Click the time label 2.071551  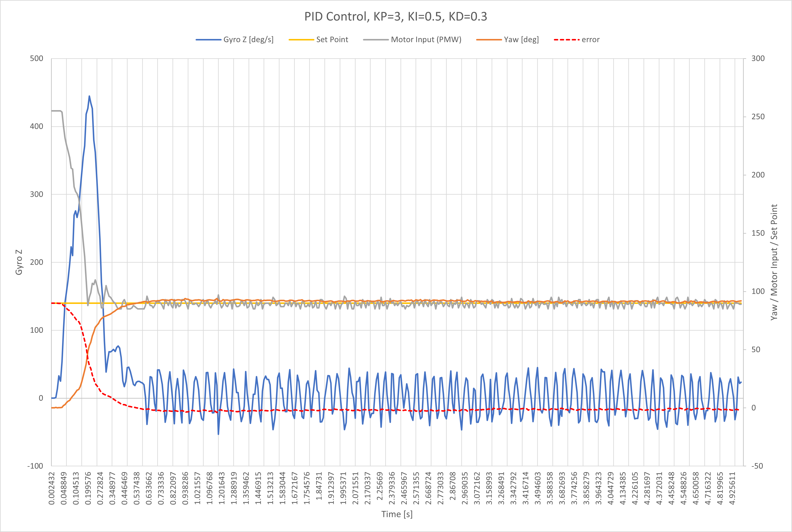(355, 488)
